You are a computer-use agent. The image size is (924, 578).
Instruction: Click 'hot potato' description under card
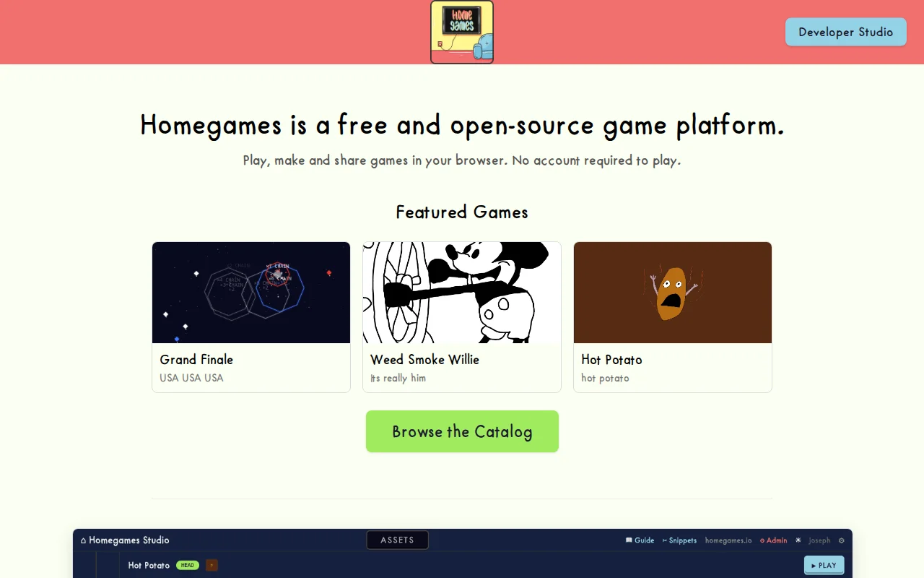pos(605,378)
